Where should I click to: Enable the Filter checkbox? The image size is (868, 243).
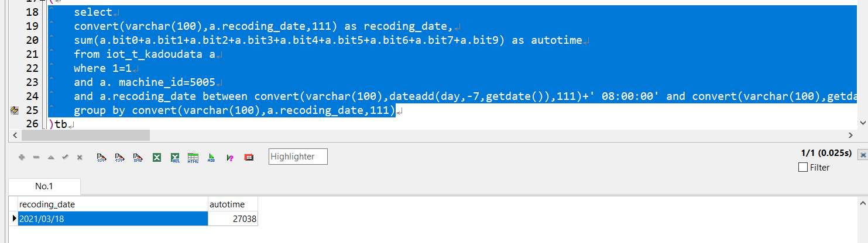click(x=803, y=168)
